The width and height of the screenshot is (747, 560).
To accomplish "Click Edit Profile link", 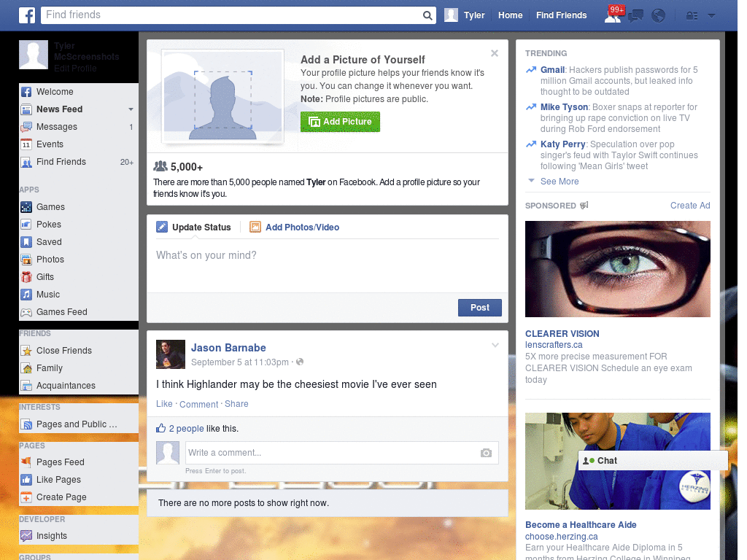I will coord(75,68).
